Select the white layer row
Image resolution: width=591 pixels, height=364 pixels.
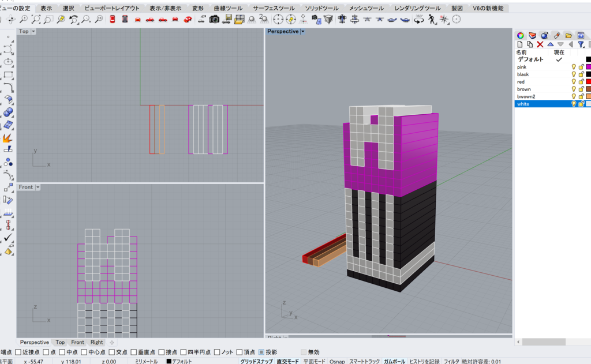(552, 104)
